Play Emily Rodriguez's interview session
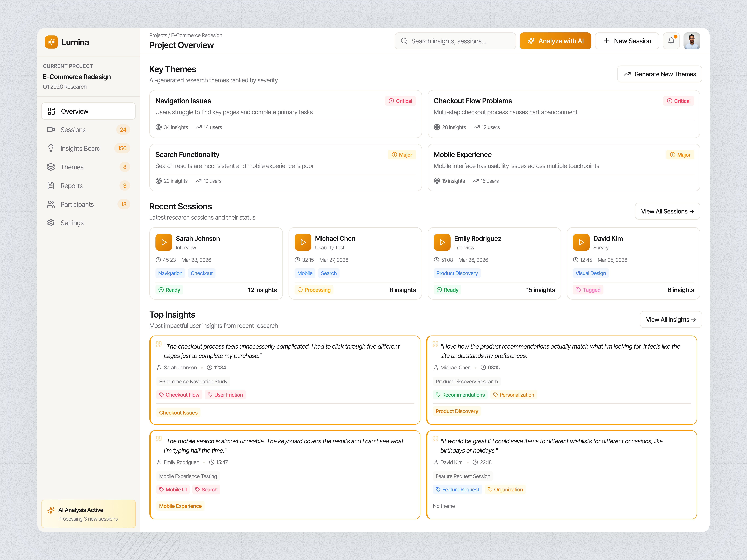The width and height of the screenshot is (747, 560). 442,242
